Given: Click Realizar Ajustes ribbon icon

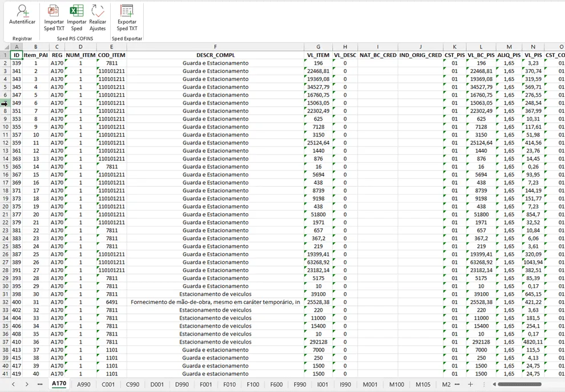Looking at the screenshot, I should pos(97,11).
